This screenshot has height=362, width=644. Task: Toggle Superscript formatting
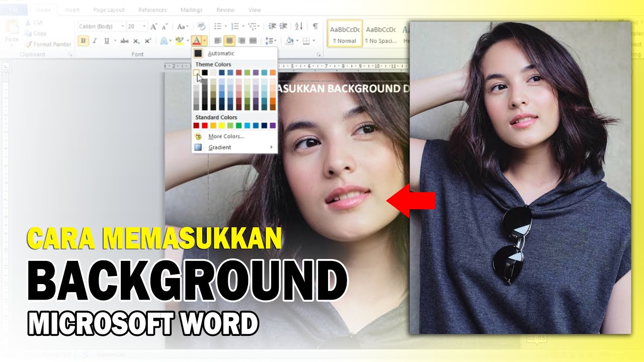click(x=147, y=41)
